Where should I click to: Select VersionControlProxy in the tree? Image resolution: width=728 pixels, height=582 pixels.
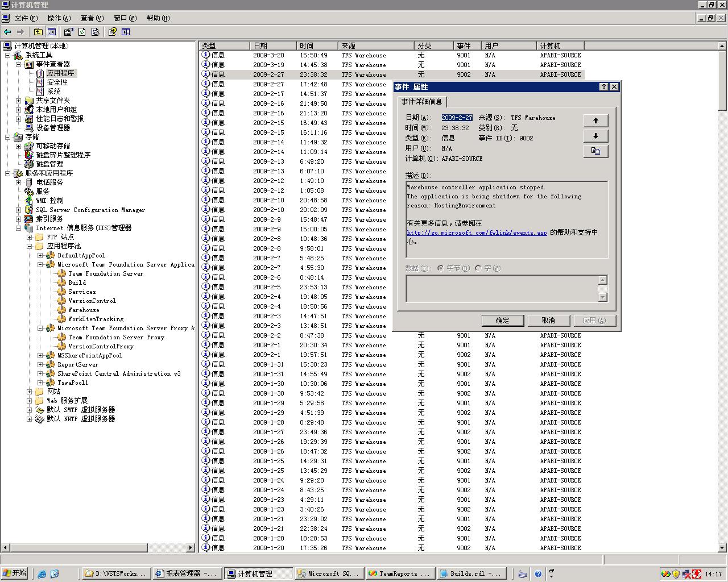tap(101, 346)
